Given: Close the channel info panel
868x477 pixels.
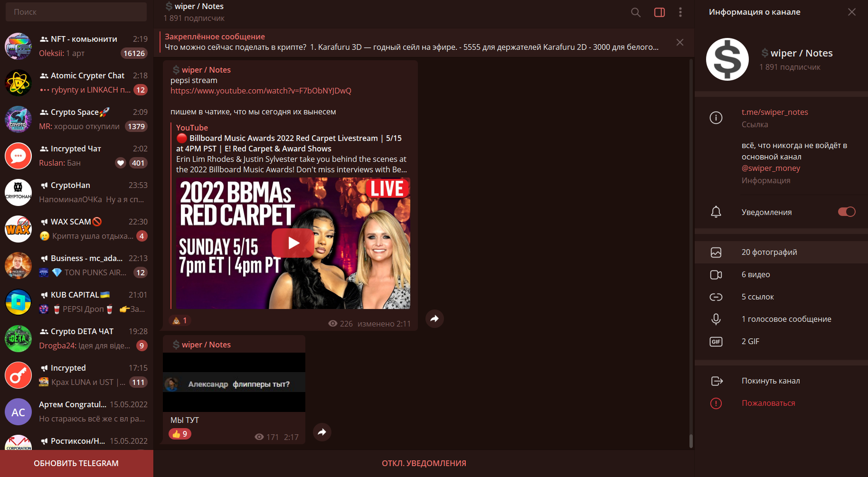Looking at the screenshot, I should (x=852, y=12).
